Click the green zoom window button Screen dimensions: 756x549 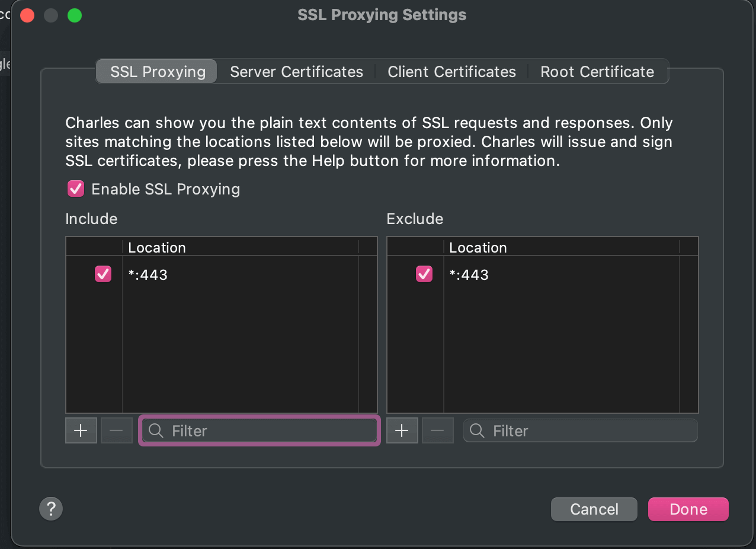click(75, 15)
